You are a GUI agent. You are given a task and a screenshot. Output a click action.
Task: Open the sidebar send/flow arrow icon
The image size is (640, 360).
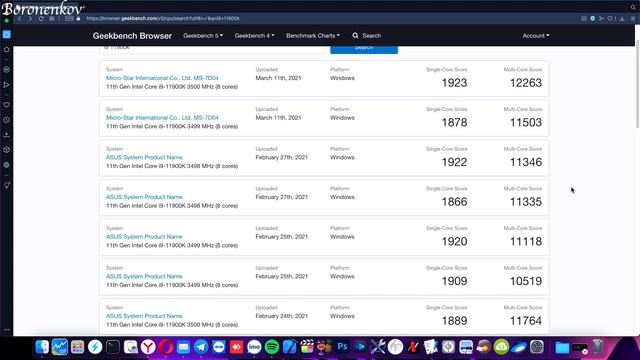pyautogui.click(x=7, y=85)
